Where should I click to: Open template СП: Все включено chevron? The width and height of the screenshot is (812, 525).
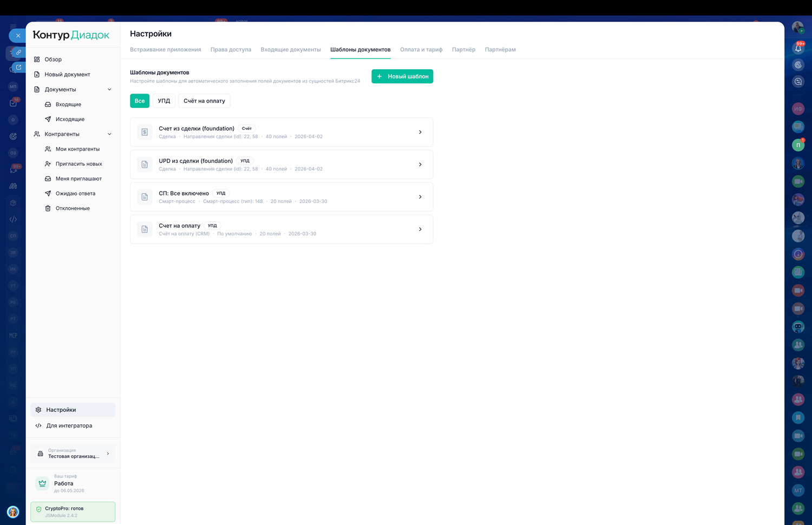420,197
